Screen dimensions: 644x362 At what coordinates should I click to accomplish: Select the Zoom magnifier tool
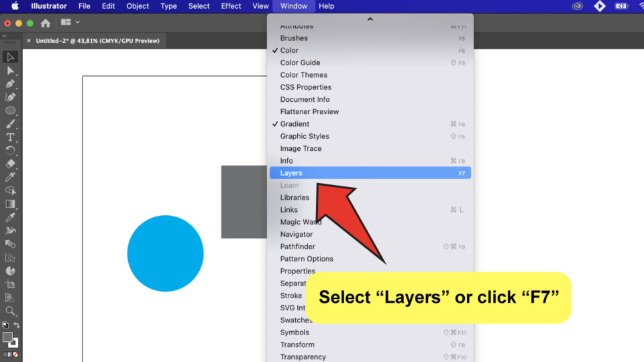10,310
